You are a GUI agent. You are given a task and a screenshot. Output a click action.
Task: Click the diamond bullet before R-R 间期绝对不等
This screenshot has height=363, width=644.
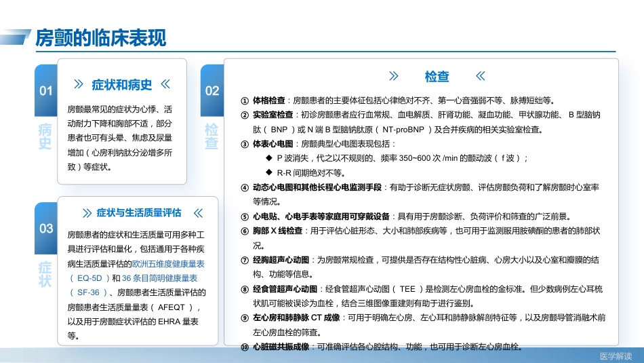(x=269, y=172)
